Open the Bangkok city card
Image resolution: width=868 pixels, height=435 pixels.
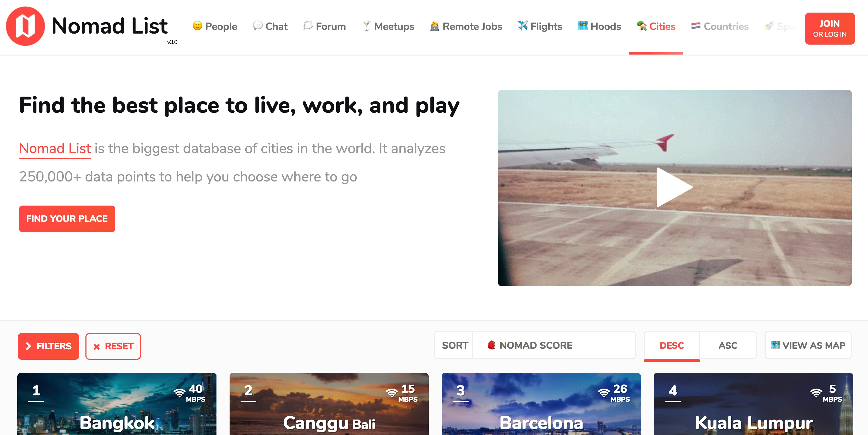point(117,404)
